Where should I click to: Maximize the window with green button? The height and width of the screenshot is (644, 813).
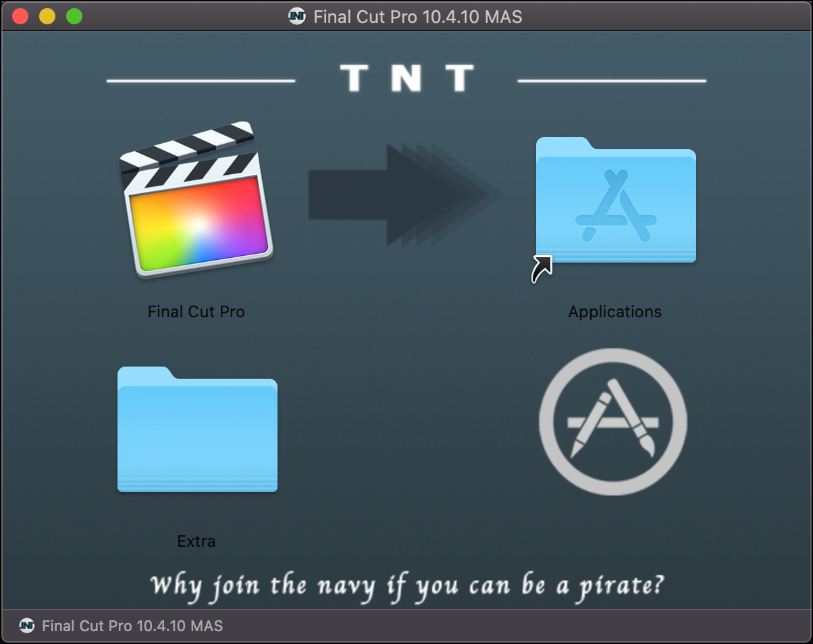point(74,16)
